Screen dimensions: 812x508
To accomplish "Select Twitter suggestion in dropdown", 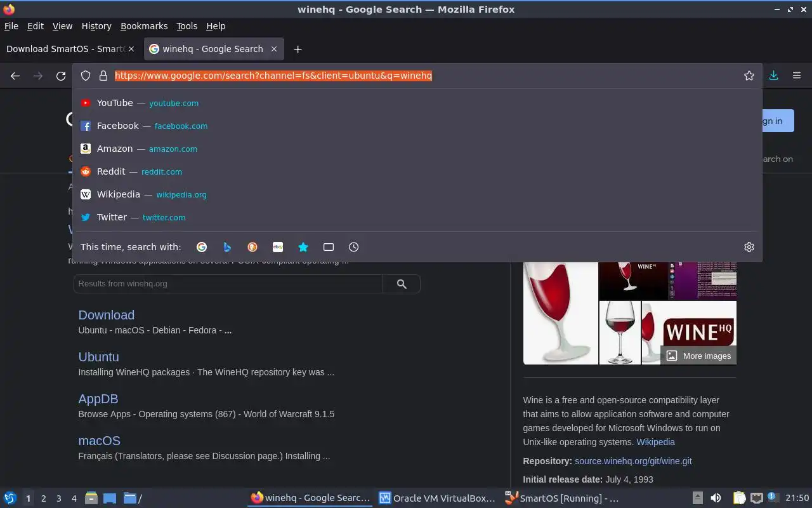I will (x=417, y=217).
